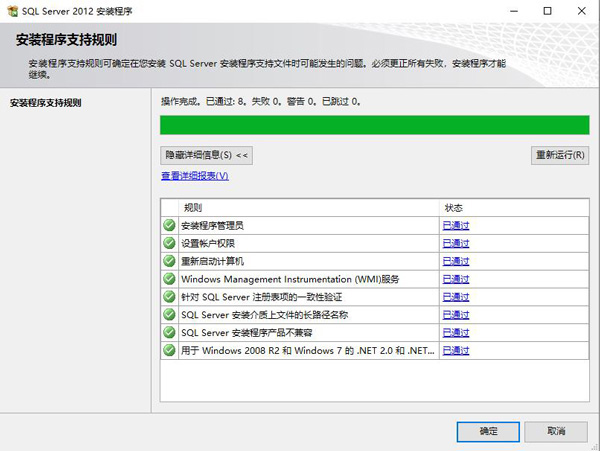Open the 查看详细报表(V) link

(x=195, y=176)
